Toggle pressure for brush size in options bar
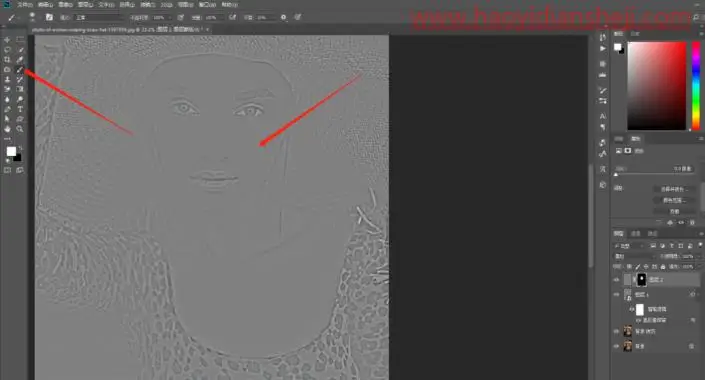705x380 pixels. 298,17
